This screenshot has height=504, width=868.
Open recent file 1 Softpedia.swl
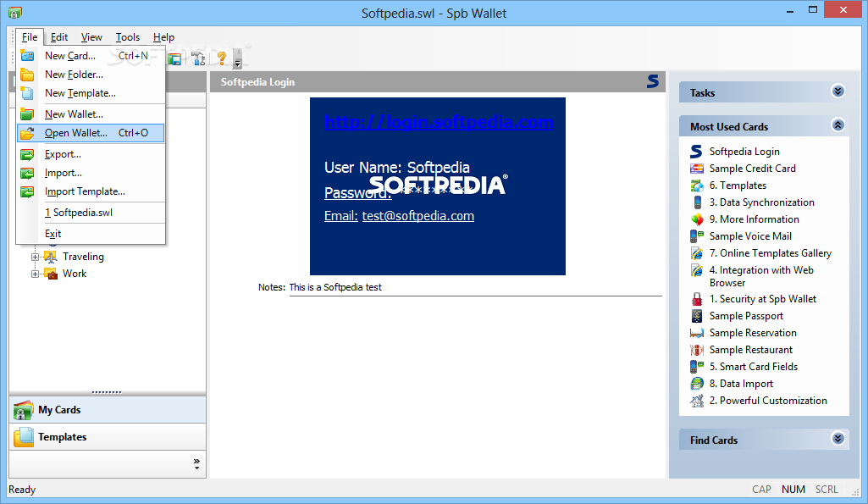pyautogui.click(x=91, y=213)
